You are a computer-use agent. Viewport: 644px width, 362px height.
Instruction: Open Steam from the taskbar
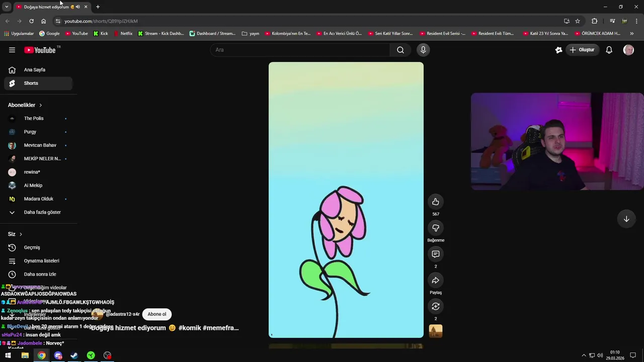pyautogui.click(x=74, y=355)
